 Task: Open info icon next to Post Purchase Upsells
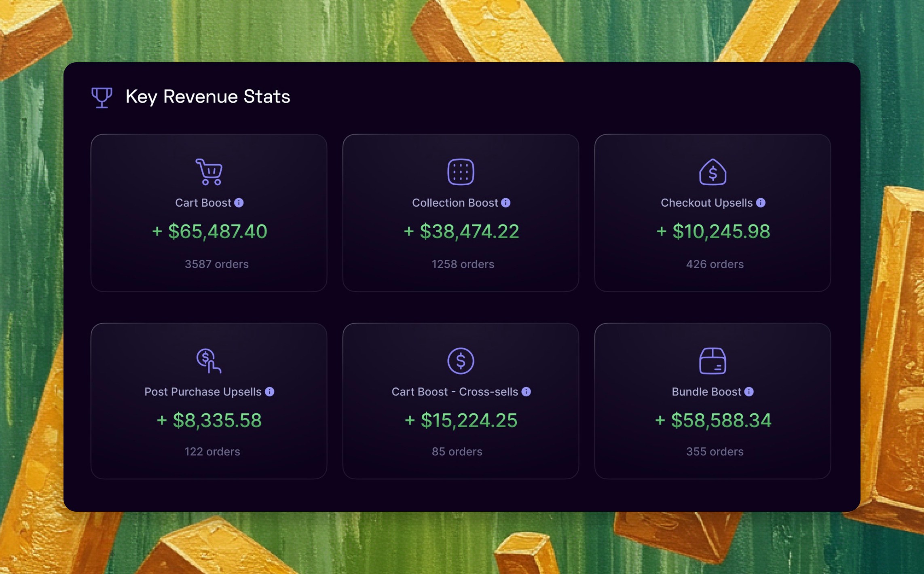point(270,392)
